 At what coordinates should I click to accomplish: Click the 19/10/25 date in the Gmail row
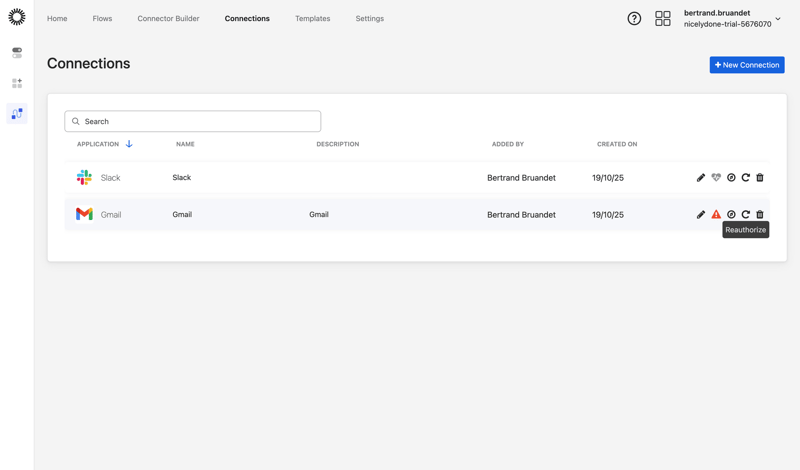[608, 214]
